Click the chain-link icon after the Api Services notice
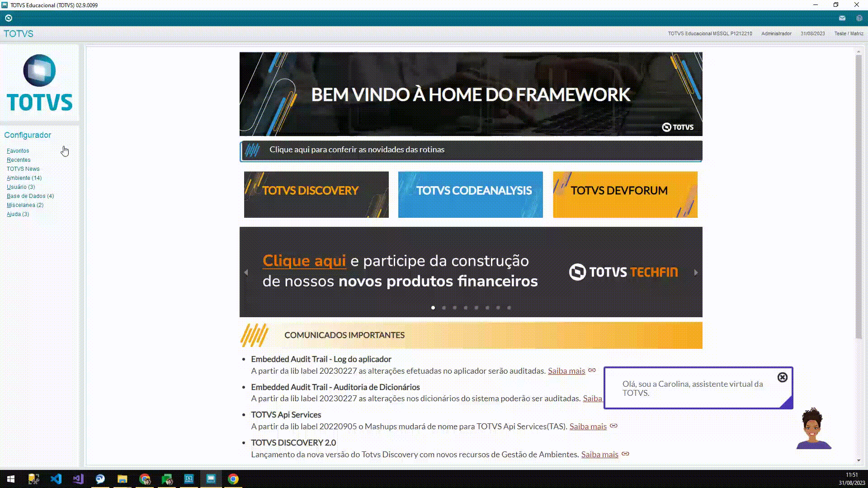Image resolution: width=868 pixels, height=488 pixels. (x=613, y=426)
